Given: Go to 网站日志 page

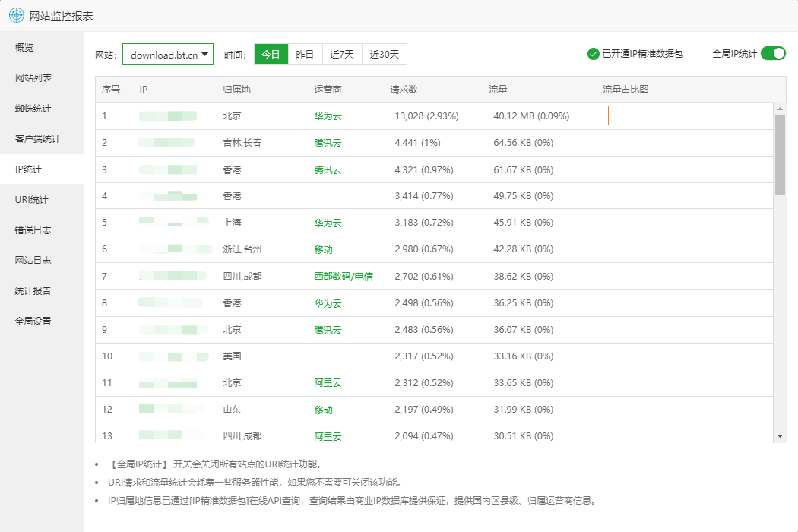Looking at the screenshot, I should [42, 260].
